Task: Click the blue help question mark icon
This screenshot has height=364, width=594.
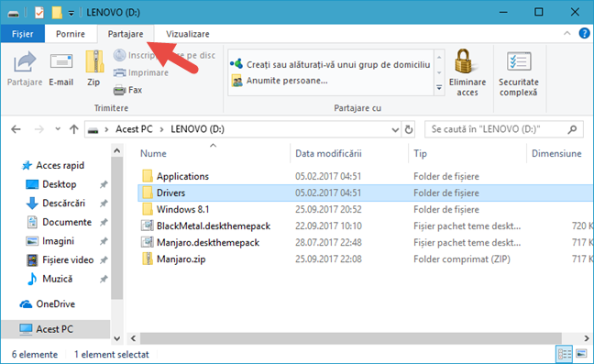Action: [584, 33]
